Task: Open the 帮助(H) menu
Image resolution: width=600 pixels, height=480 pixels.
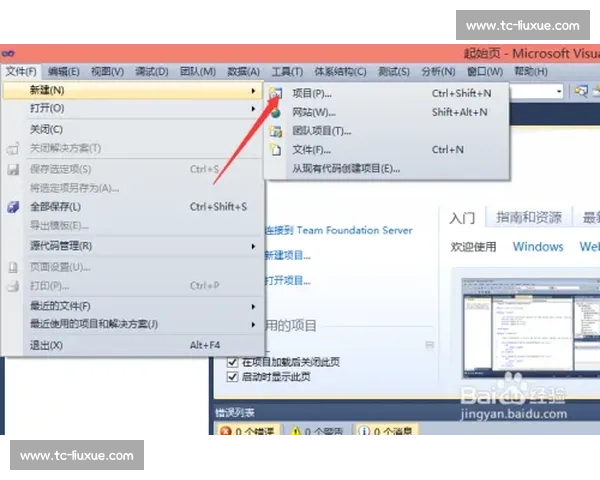Action: [531, 72]
